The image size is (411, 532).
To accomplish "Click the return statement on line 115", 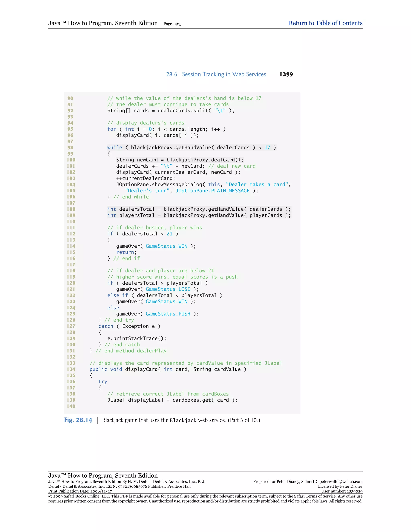I will 126,252.
